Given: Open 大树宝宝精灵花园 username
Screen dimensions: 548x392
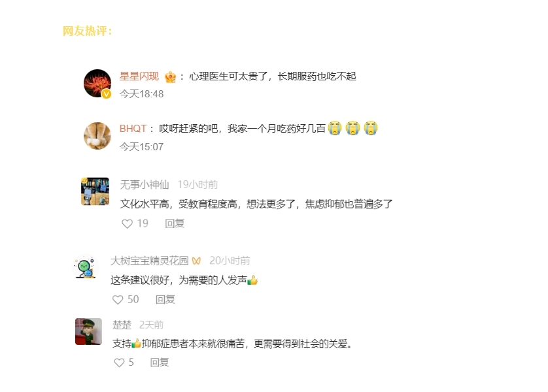Looking at the screenshot, I should coord(150,261).
